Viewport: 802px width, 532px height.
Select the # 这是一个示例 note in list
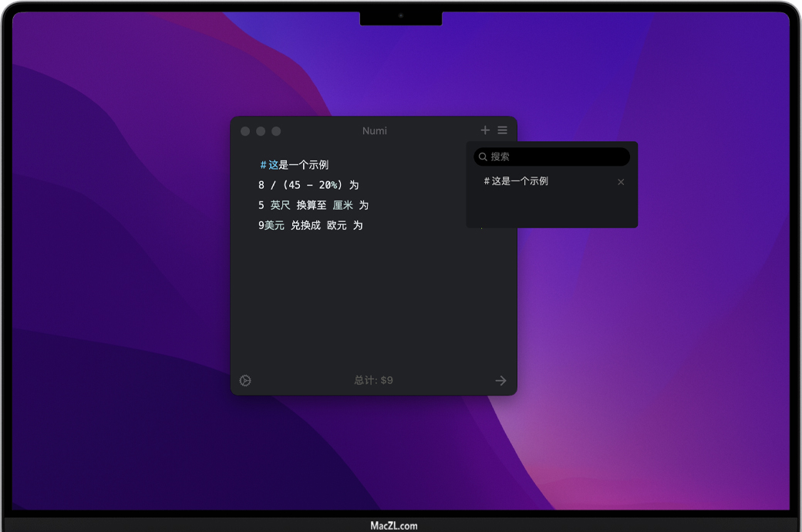516,181
